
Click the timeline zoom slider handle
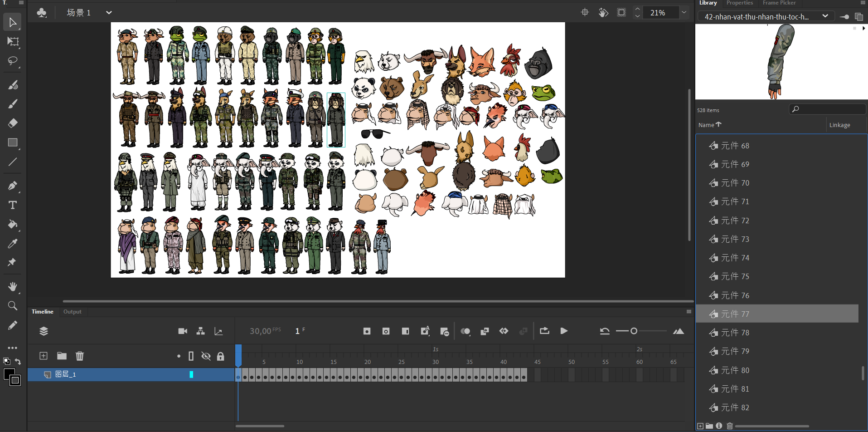tap(634, 331)
